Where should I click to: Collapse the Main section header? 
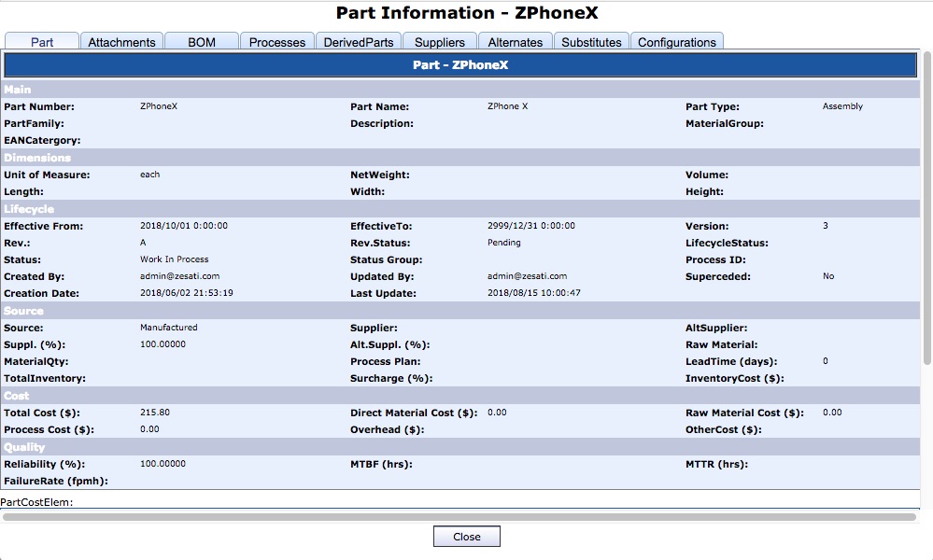pyautogui.click(x=462, y=89)
